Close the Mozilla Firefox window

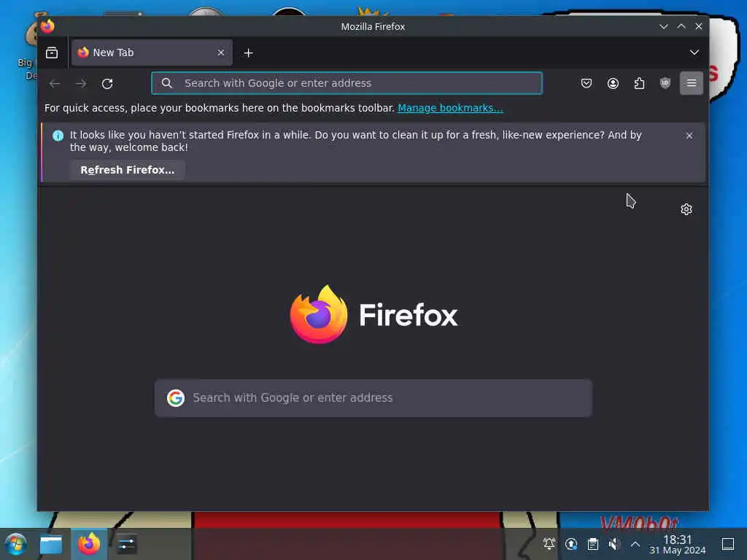click(x=698, y=26)
